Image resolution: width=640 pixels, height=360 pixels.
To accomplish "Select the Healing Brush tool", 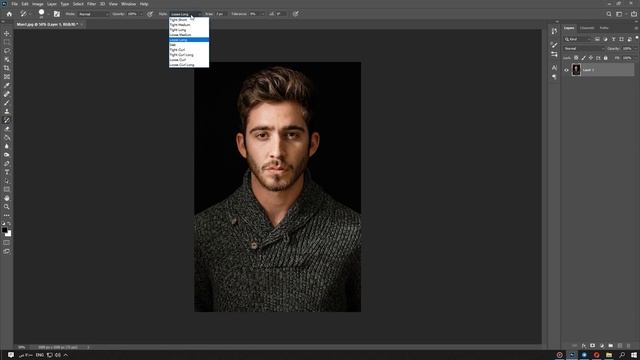I will coord(7,94).
